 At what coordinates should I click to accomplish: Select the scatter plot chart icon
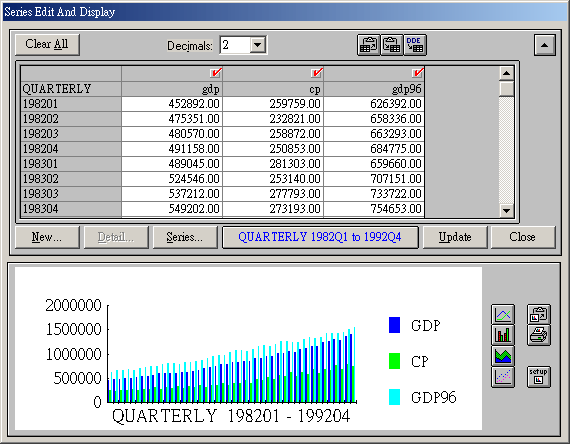[x=503, y=377]
